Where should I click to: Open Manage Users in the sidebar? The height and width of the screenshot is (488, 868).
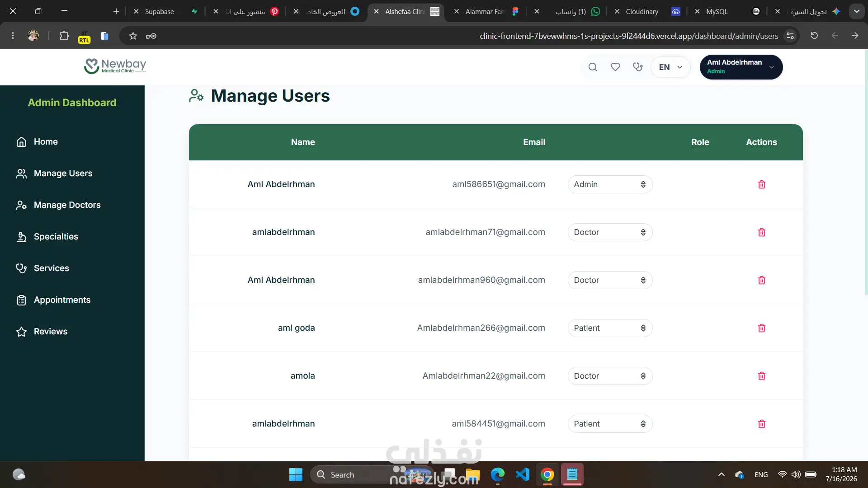tap(54, 174)
